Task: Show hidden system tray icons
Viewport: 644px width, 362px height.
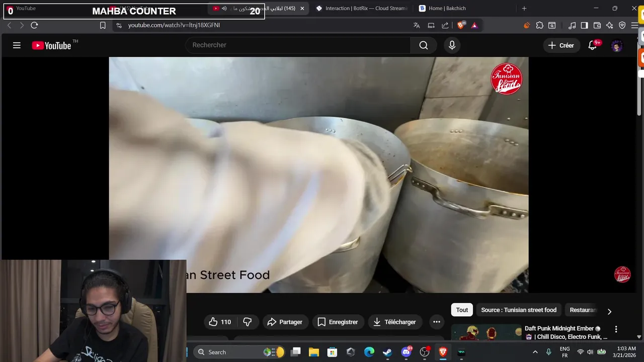Action: [535, 352]
